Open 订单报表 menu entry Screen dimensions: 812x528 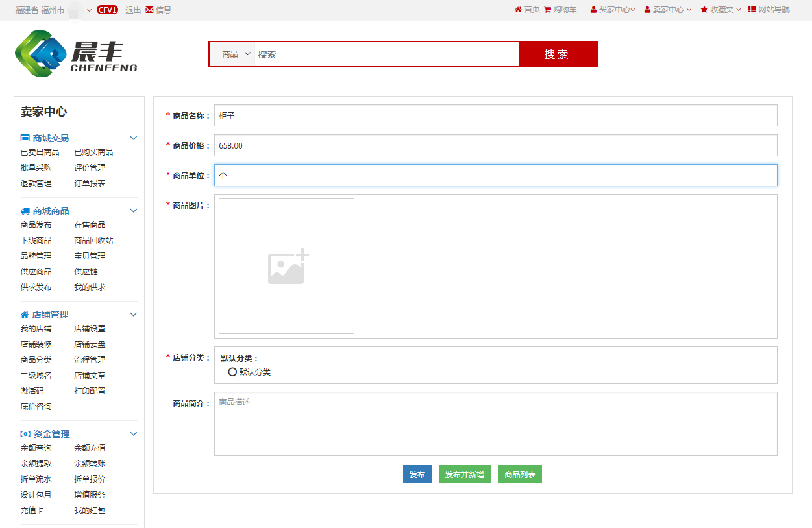tap(90, 184)
